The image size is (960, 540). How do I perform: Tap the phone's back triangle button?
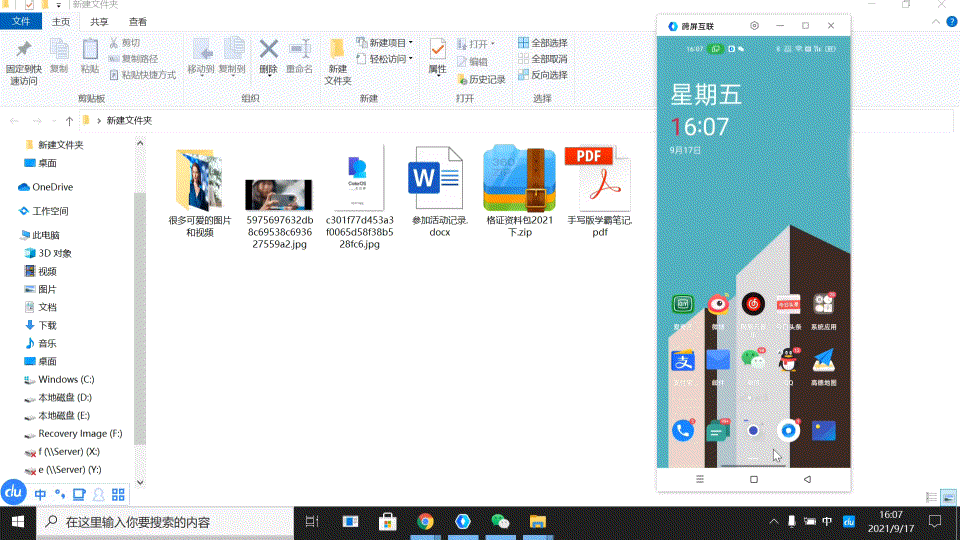point(807,479)
